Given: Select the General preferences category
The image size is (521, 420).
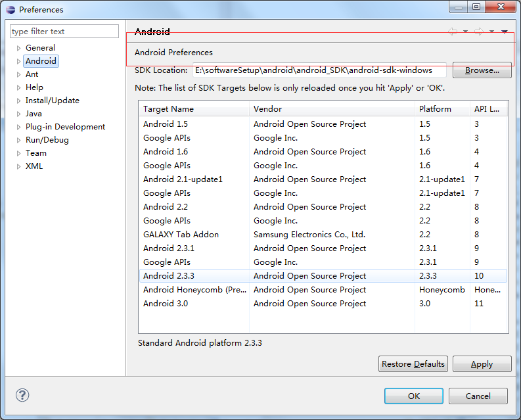Looking at the screenshot, I should coord(40,48).
